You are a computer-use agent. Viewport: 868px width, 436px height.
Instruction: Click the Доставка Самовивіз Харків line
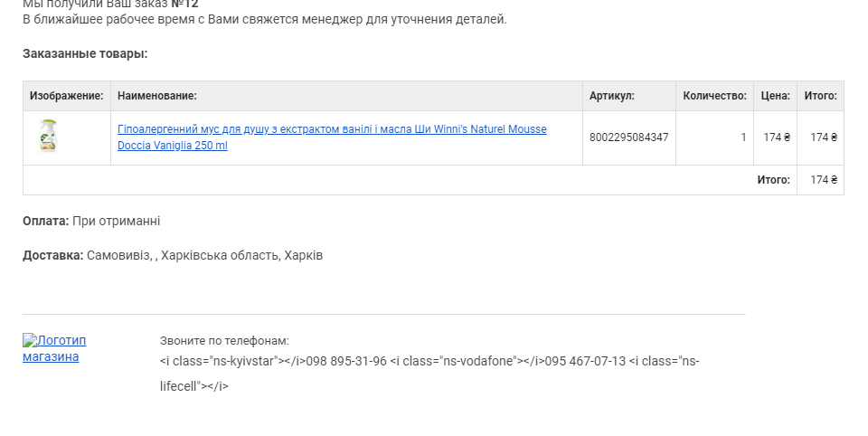(x=173, y=255)
